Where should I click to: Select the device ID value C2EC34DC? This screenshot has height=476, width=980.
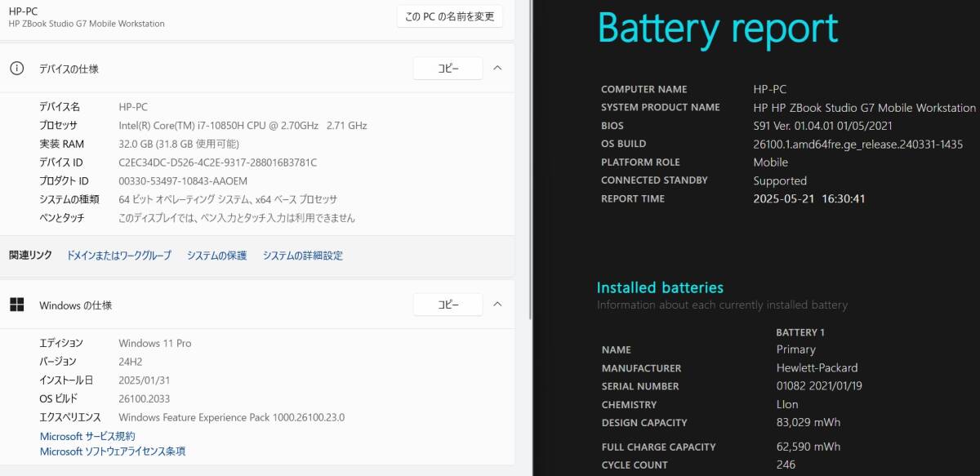(217, 162)
